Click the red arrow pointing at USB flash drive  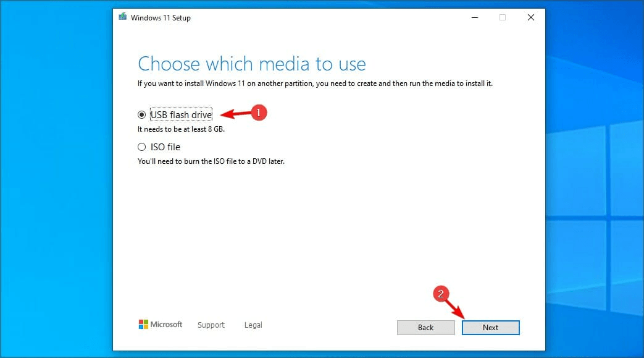point(235,114)
